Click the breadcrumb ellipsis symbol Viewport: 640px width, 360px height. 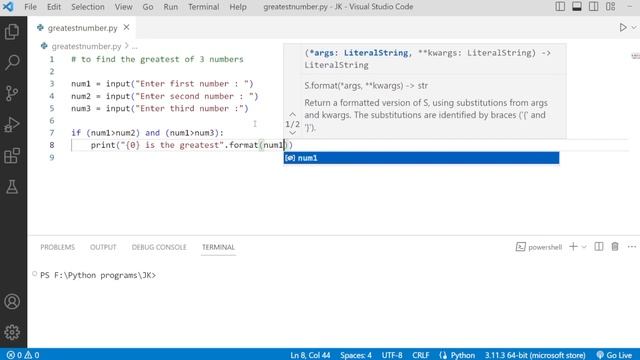point(135,46)
